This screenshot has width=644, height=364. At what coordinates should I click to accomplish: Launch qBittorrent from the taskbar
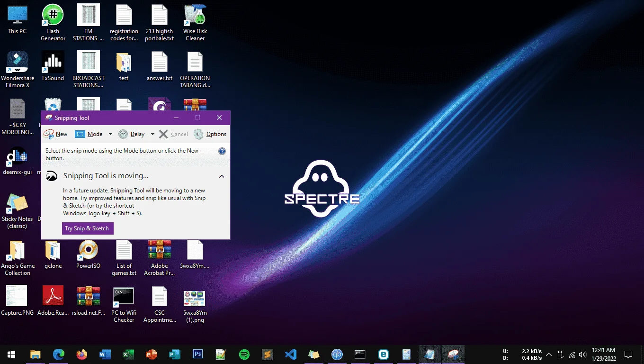click(x=337, y=354)
